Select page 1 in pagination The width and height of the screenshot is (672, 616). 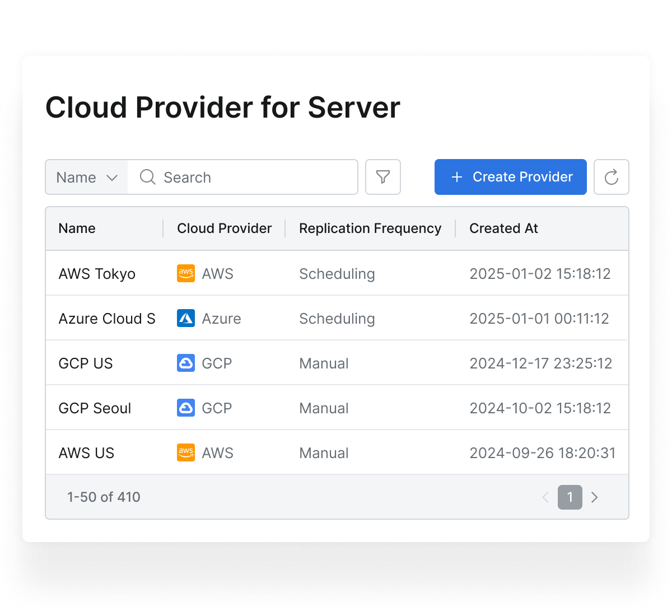(x=570, y=497)
